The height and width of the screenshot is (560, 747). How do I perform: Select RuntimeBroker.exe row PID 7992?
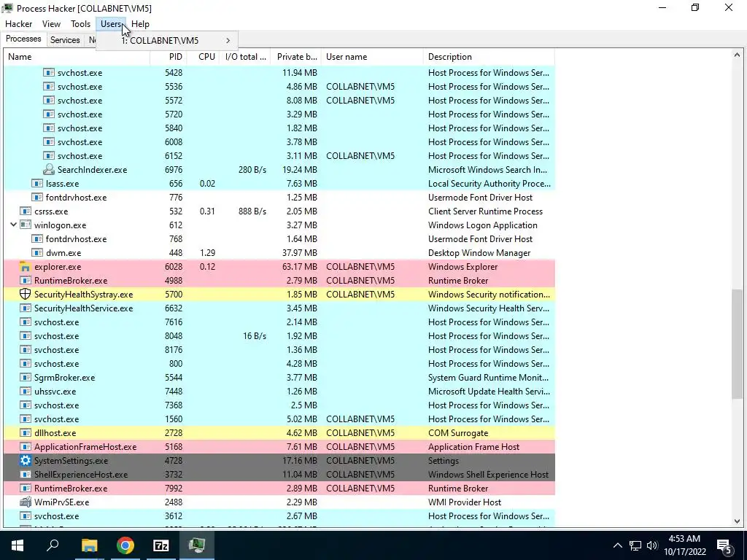[x=279, y=488]
